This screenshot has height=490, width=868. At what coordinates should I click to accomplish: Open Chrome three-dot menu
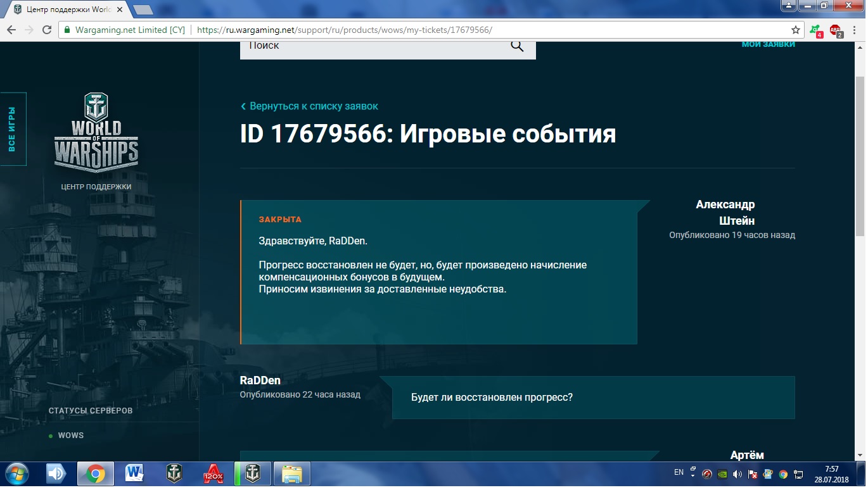855,30
